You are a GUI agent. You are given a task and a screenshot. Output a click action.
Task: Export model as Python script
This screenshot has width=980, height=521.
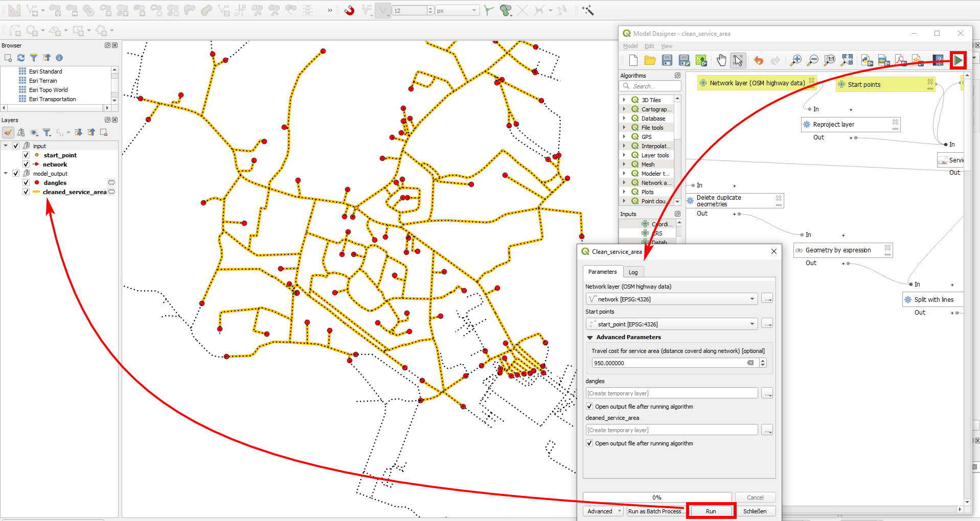point(867,60)
